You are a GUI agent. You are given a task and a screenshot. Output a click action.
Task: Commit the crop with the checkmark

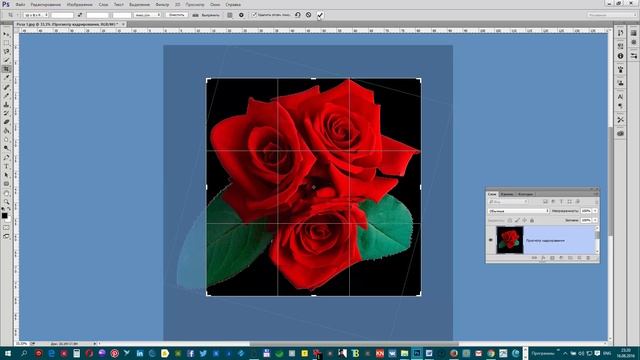tap(320, 15)
